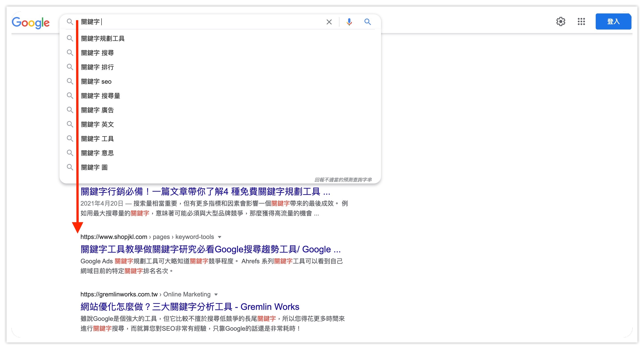Open the 關鍵字行銷必備 article link
The image size is (644, 349).
[x=205, y=192]
